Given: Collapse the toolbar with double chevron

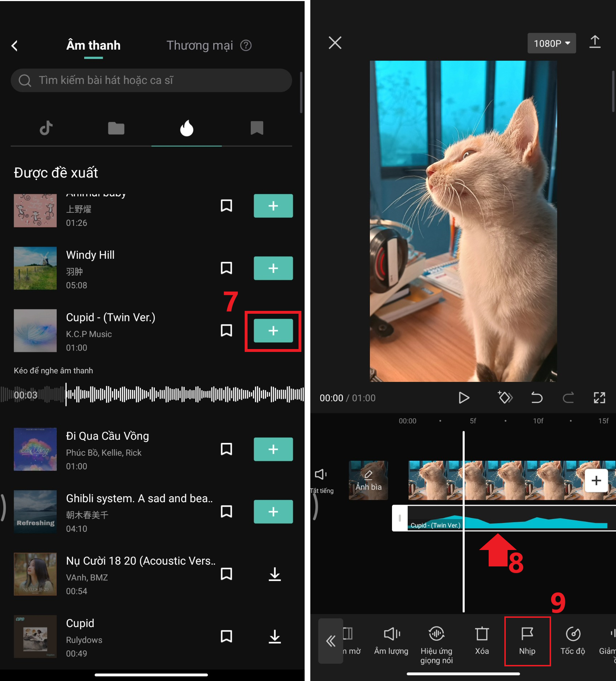Looking at the screenshot, I should 331,641.
